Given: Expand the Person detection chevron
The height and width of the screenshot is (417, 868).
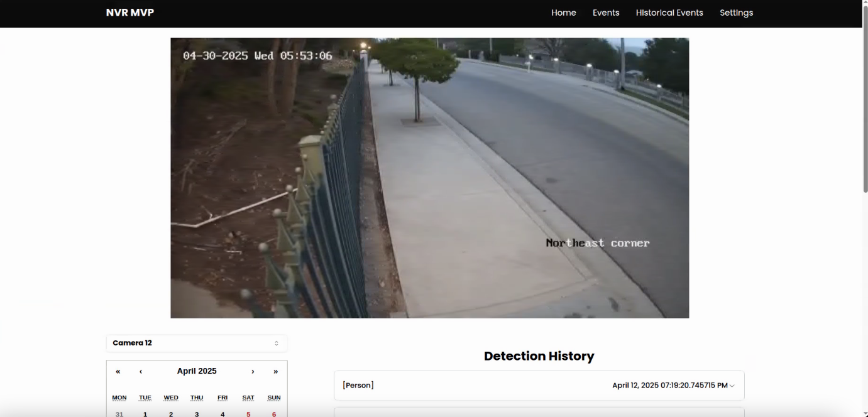Looking at the screenshot, I should coord(732,386).
